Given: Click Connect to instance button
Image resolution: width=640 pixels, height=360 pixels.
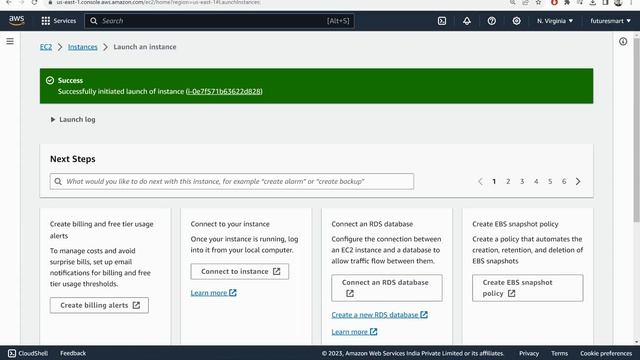Looking at the screenshot, I should [x=240, y=271].
